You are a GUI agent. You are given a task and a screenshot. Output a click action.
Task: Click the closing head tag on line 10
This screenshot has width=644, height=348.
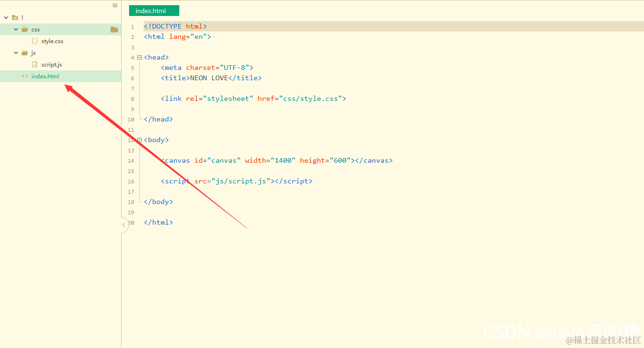158,119
